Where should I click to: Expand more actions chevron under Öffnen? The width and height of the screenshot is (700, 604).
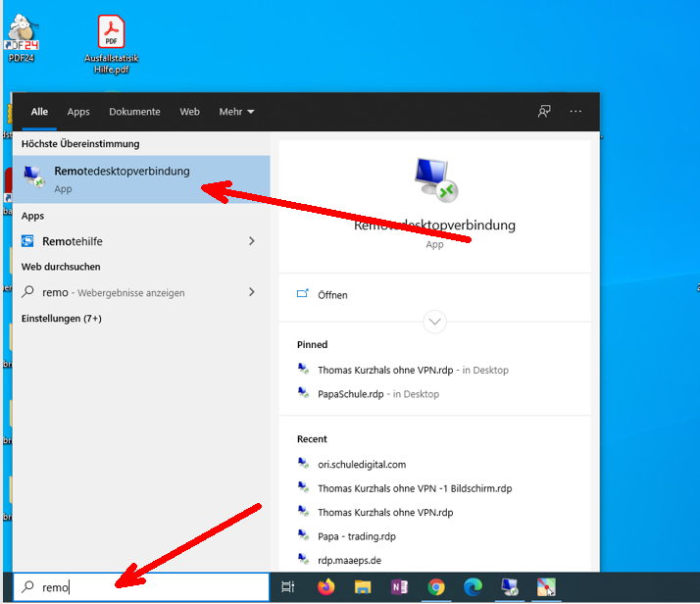(x=435, y=321)
